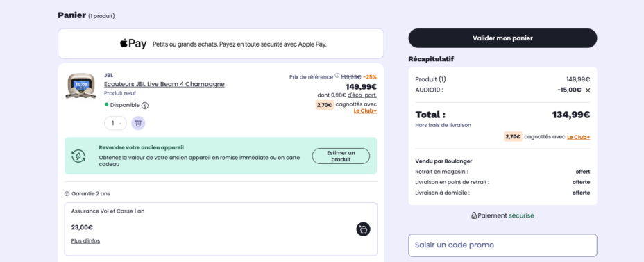Open the info icon next to Disponible
The width and height of the screenshot is (644, 262).
(145, 106)
